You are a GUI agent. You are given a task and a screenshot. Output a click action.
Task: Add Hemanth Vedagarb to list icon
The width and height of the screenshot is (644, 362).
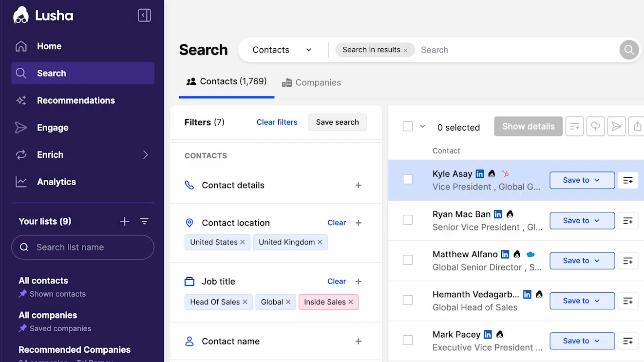coord(628,301)
